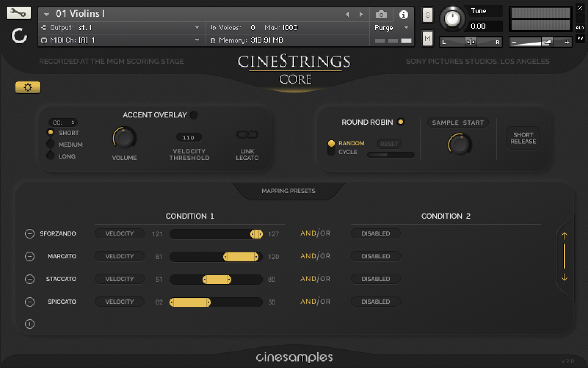Minimize the instrument with dash icon

click(x=580, y=18)
